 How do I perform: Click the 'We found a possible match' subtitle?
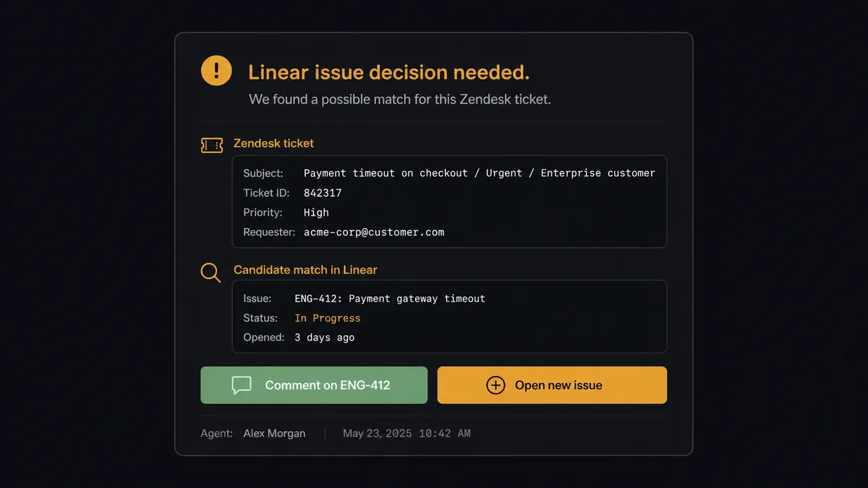[x=400, y=99]
